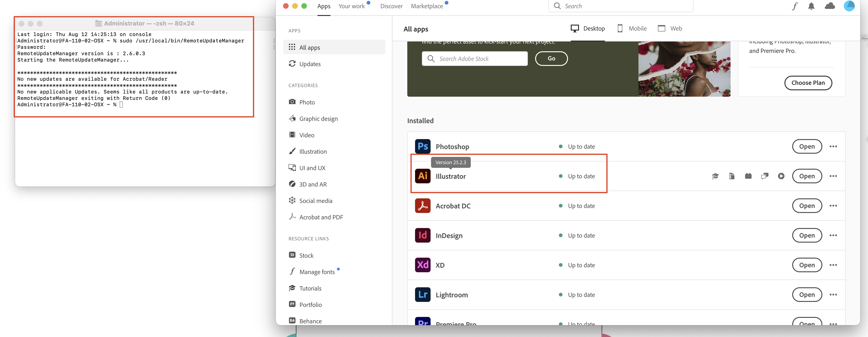Click the Go button for Adobe Stock
Image resolution: width=868 pixels, height=337 pixels.
tap(551, 59)
